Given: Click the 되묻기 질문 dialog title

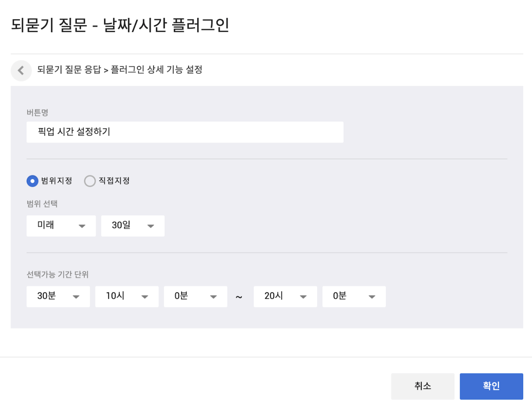Looking at the screenshot, I should tap(120, 25).
